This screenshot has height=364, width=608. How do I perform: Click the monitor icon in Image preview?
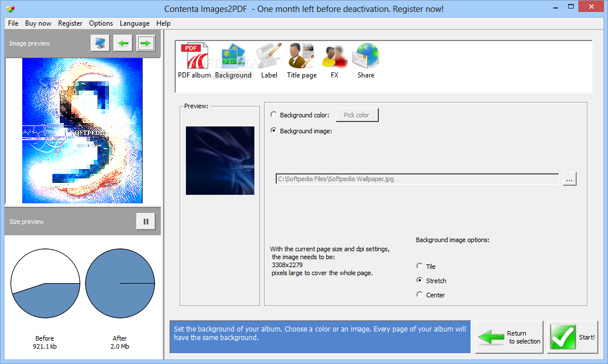tap(100, 43)
